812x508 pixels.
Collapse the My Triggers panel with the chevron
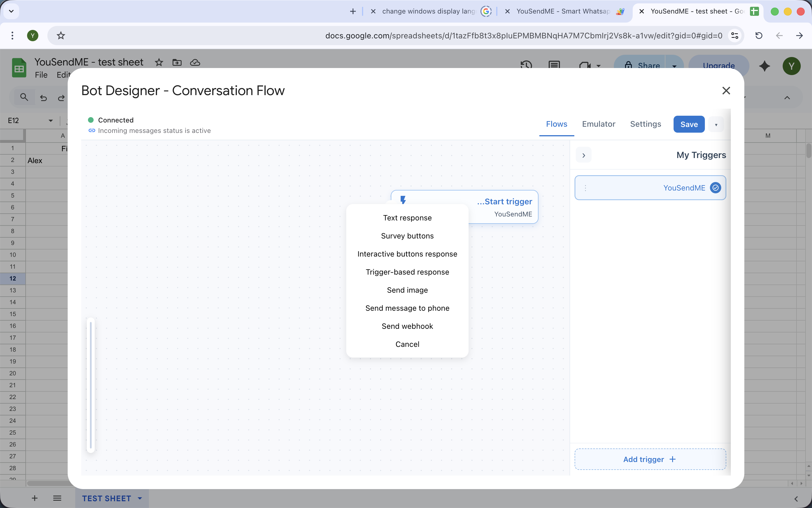[x=584, y=155]
